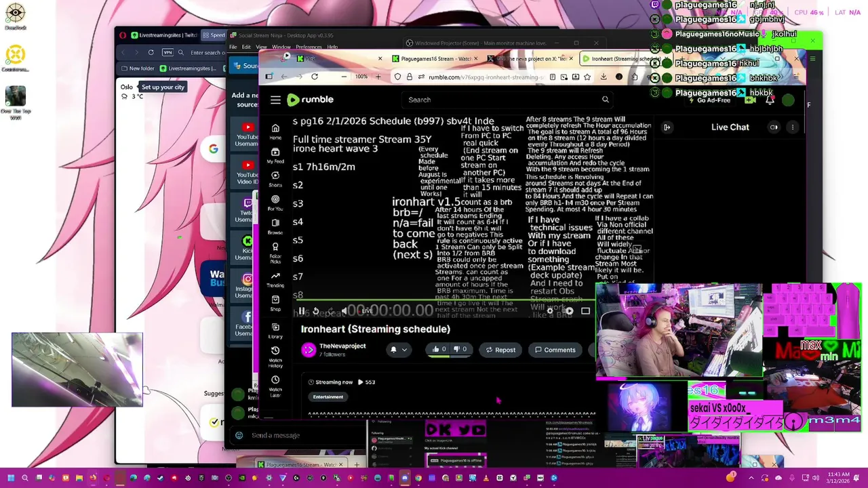
Task: Open Livestreamingsites bookmark in Opera
Action: [x=188, y=68]
